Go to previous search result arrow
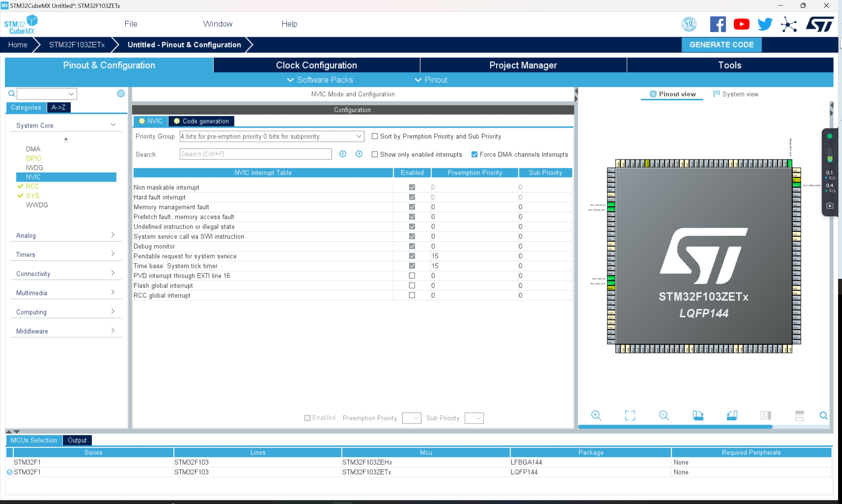Viewport: 842px width, 504px height. [343, 154]
